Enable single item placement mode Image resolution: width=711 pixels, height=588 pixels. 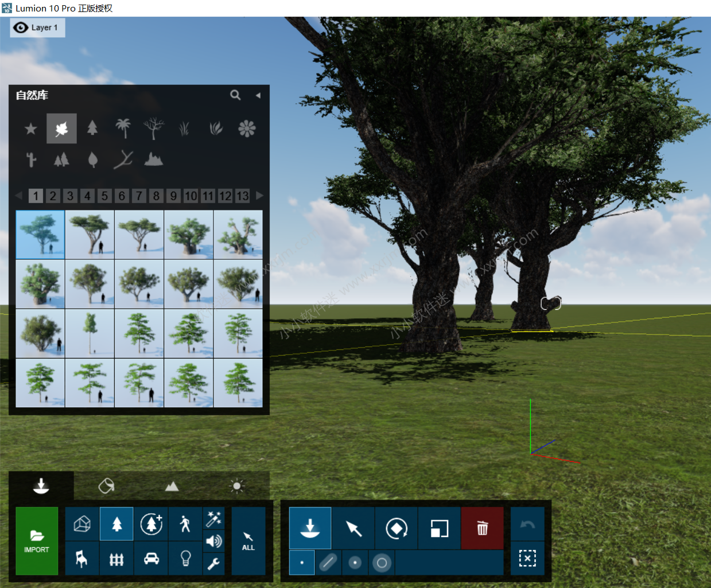pyautogui.click(x=302, y=562)
